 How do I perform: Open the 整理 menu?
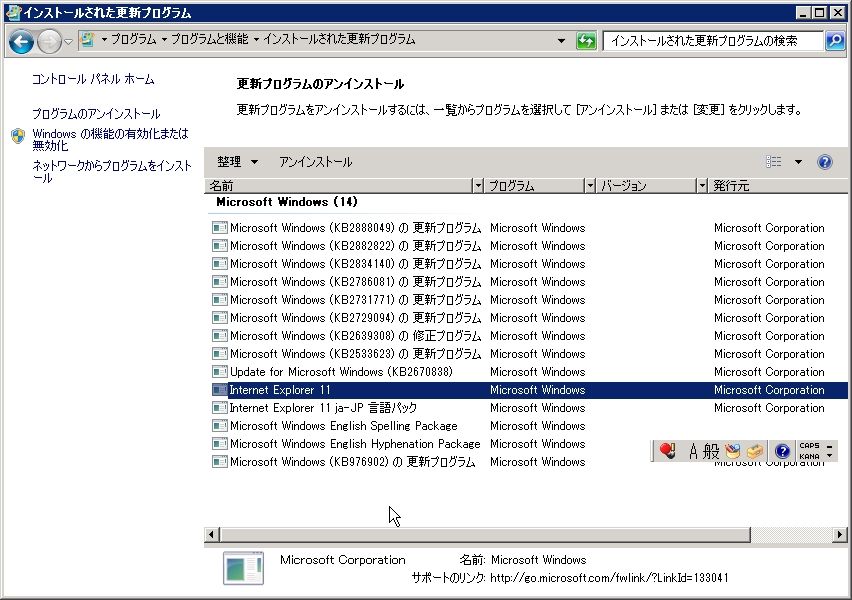237,162
